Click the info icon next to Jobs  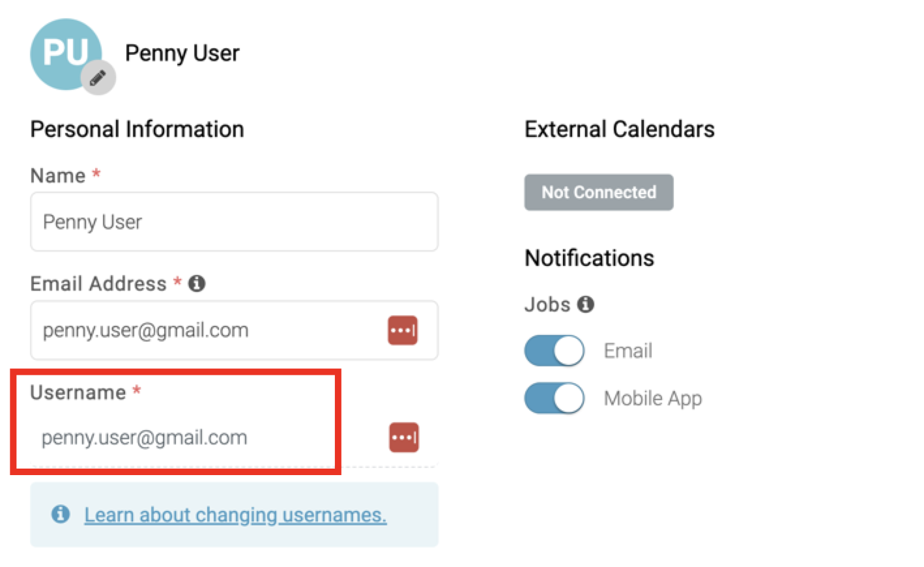586,304
